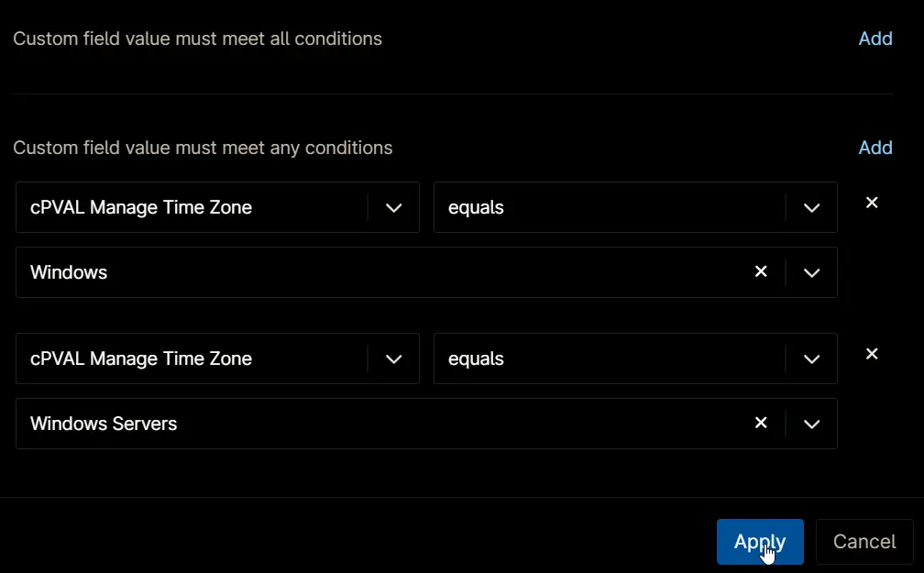Click the second equals operator text
The width and height of the screenshot is (924, 573).
point(476,358)
